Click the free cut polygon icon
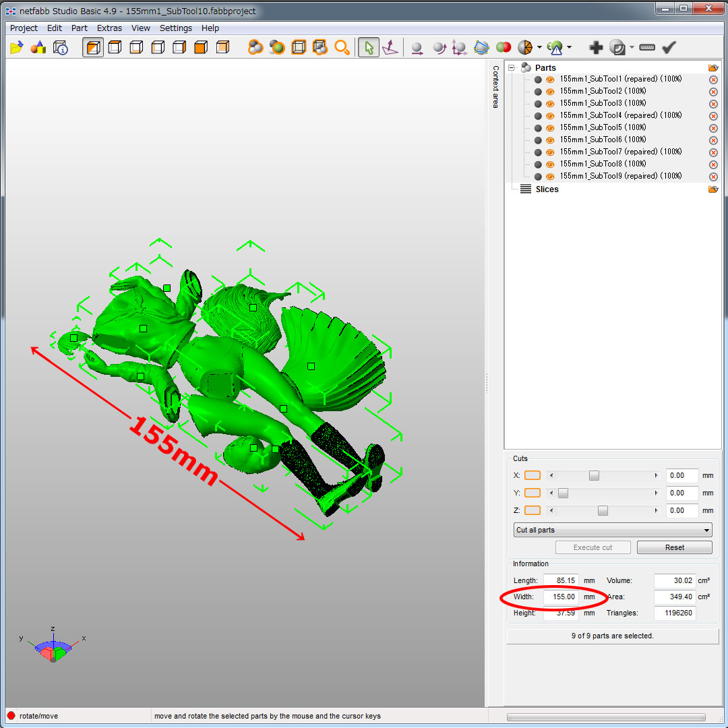Image resolution: width=728 pixels, height=728 pixels. (x=481, y=47)
